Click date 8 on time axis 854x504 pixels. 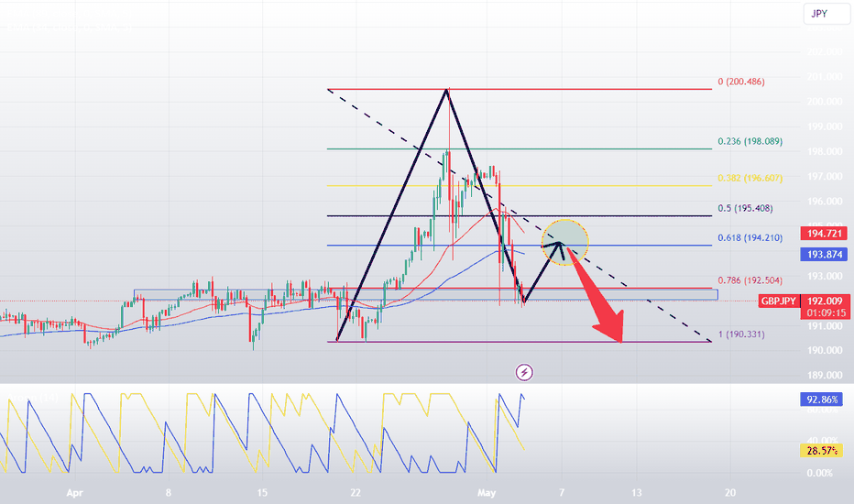(x=169, y=493)
